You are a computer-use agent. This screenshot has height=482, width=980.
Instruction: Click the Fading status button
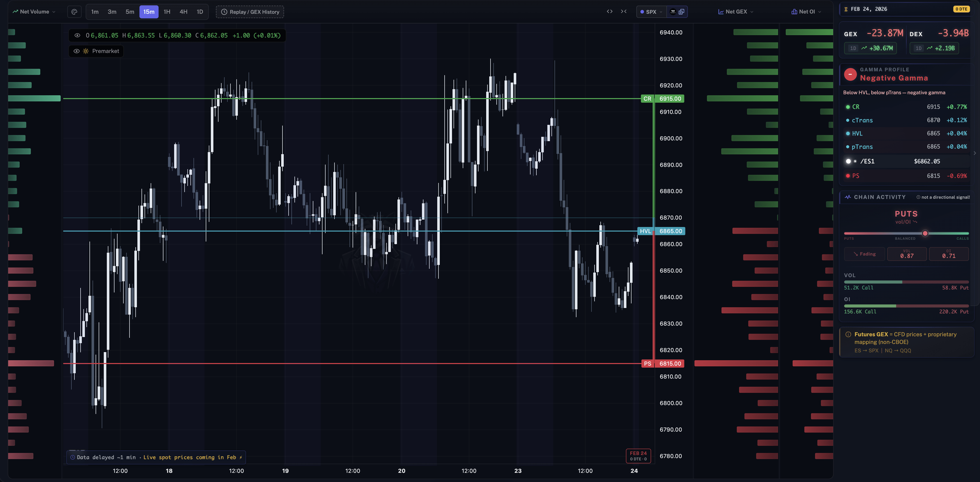pos(864,254)
